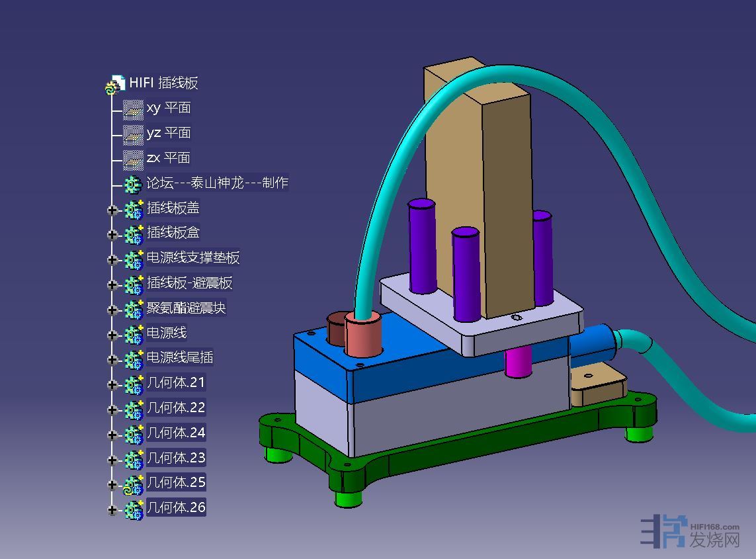
Task: Click the gear icon beside 论坛---泰山神龙---制作
Action: 133,184
